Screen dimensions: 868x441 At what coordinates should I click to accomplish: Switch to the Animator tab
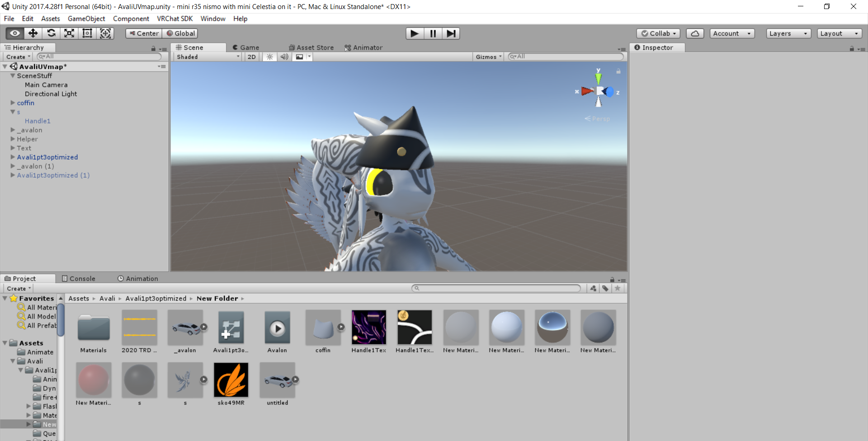pyautogui.click(x=364, y=47)
